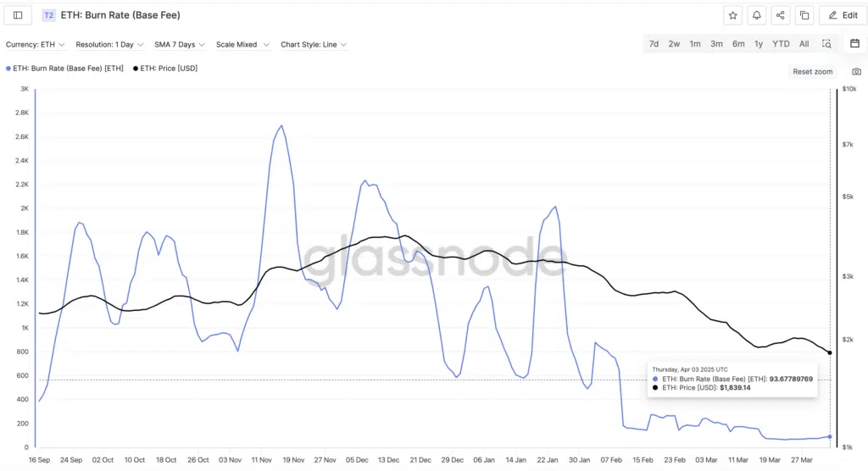
Task: Take chart screenshot with camera icon
Action: 856,72
